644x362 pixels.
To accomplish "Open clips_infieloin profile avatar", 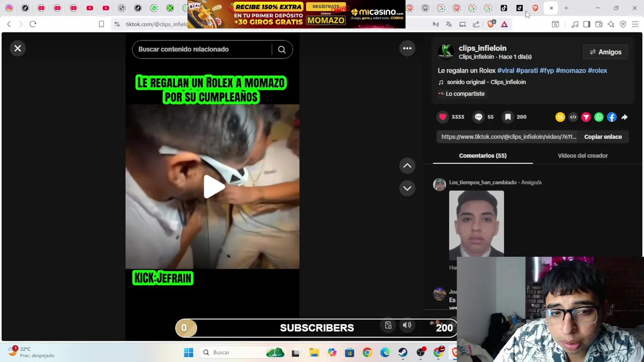I will point(445,52).
